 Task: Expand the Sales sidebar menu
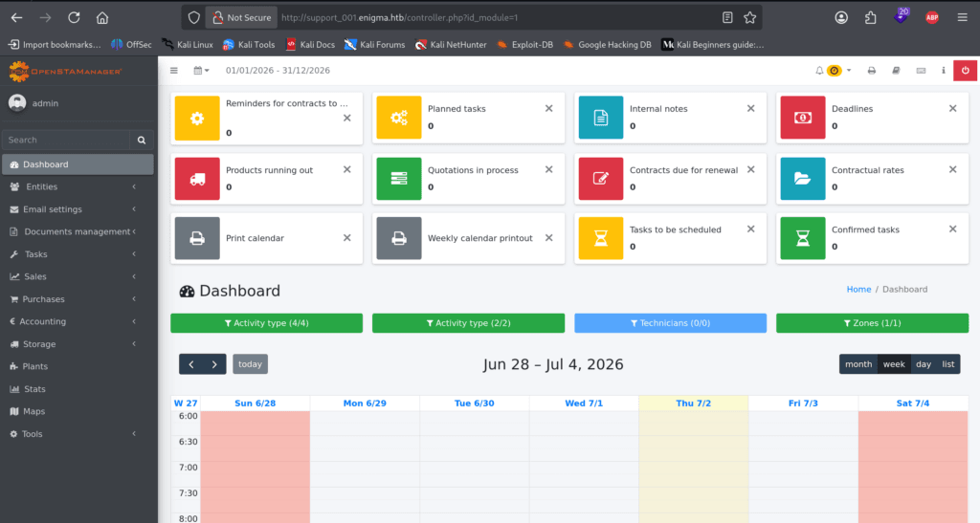point(78,276)
